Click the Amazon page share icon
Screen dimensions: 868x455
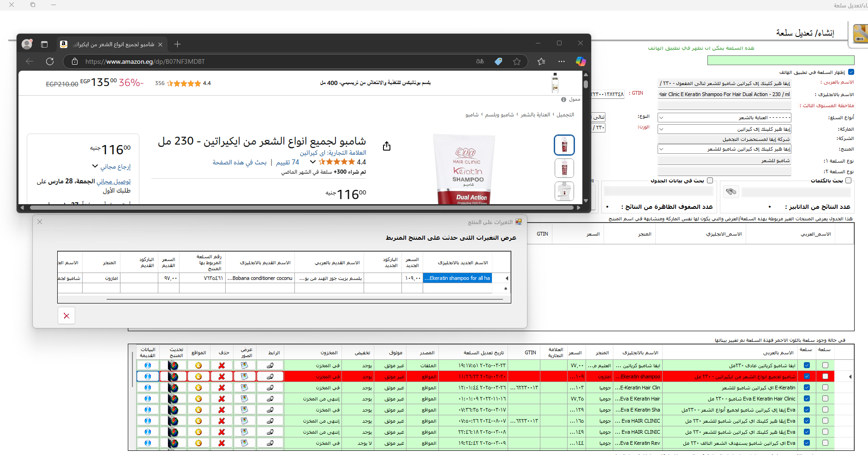387,146
